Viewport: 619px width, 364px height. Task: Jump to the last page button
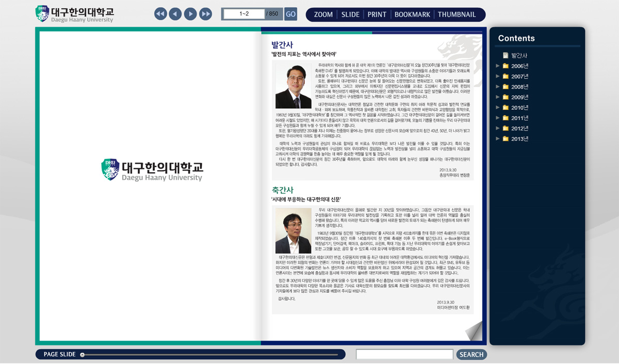click(205, 14)
